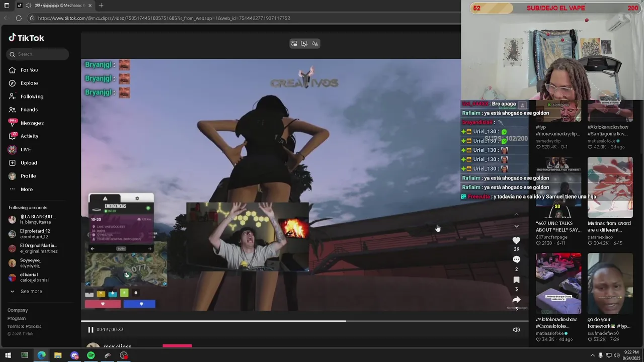Open the 607 UNC TALKS ABOUT HELL video

pos(558,188)
